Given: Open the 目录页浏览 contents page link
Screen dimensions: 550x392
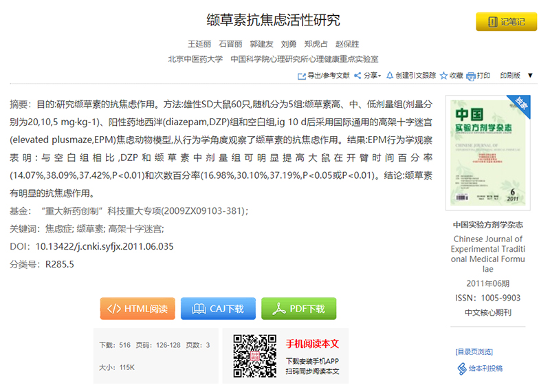Looking at the screenshot, I should [474, 352].
